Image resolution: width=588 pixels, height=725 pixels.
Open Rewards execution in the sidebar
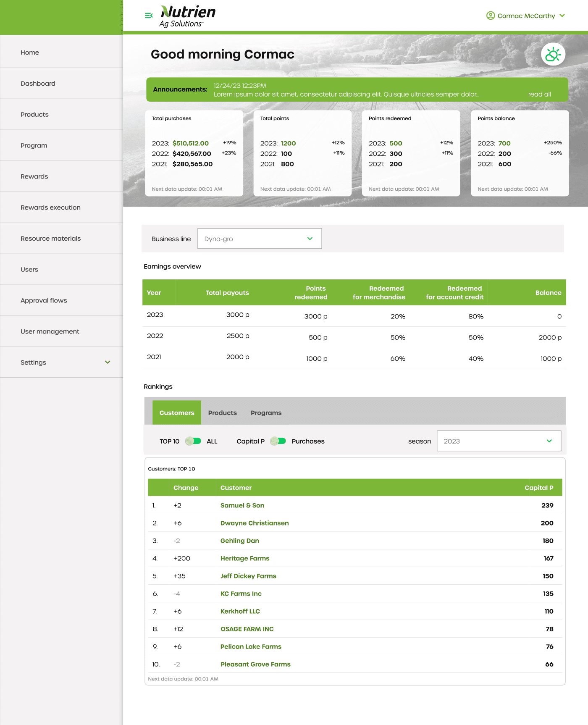coord(61,208)
